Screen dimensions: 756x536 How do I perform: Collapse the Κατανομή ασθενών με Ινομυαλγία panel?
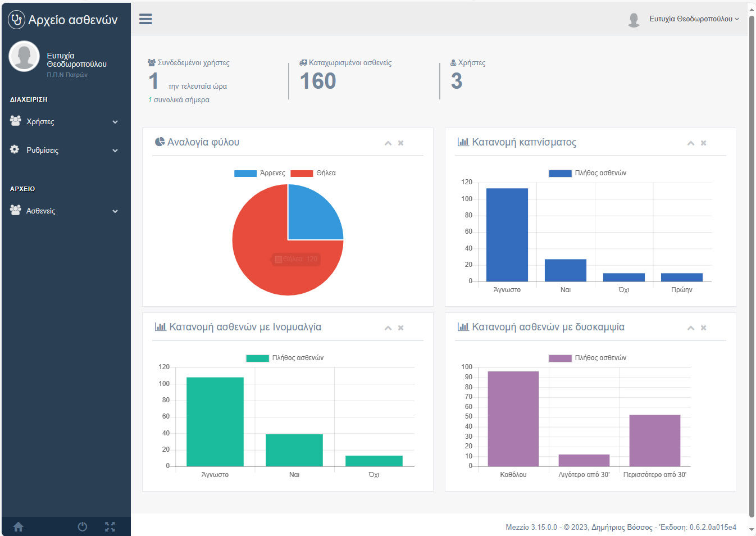pyautogui.click(x=388, y=328)
